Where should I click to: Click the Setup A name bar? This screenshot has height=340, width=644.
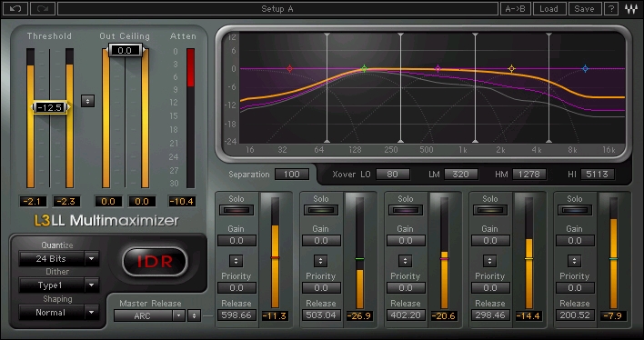pos(277,8)
